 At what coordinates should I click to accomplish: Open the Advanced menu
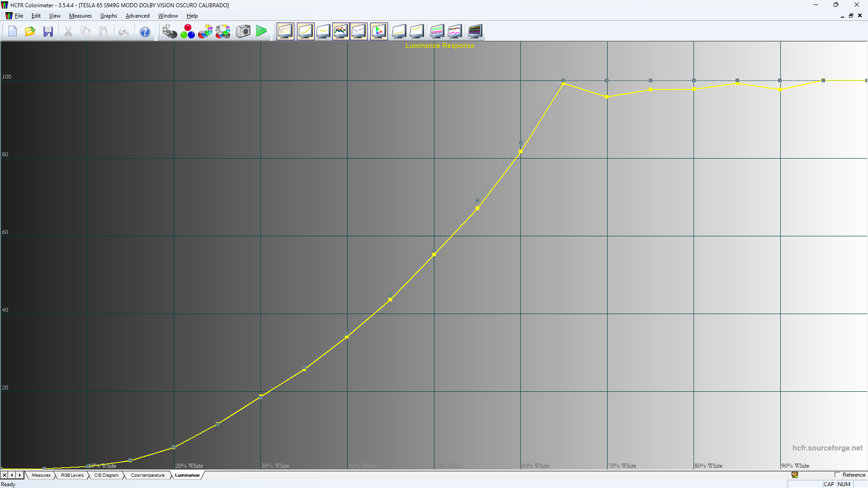(137, 16)
